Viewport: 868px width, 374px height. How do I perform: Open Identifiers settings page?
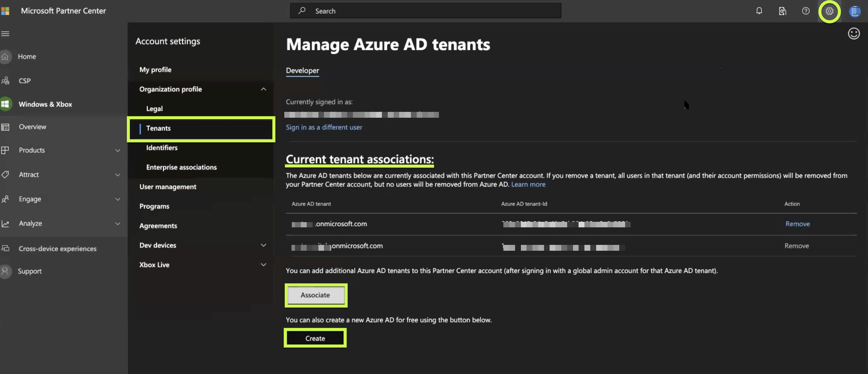[x=162, y=147]
